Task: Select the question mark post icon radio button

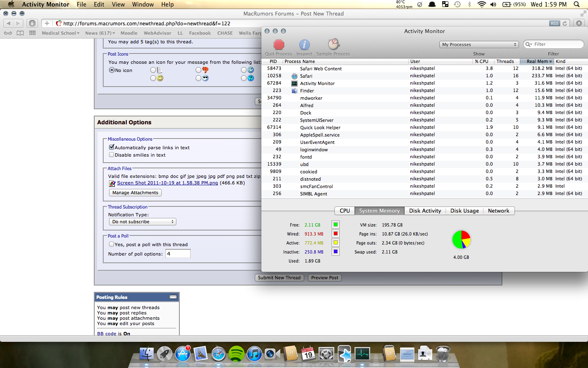Action: pos(244,78)
